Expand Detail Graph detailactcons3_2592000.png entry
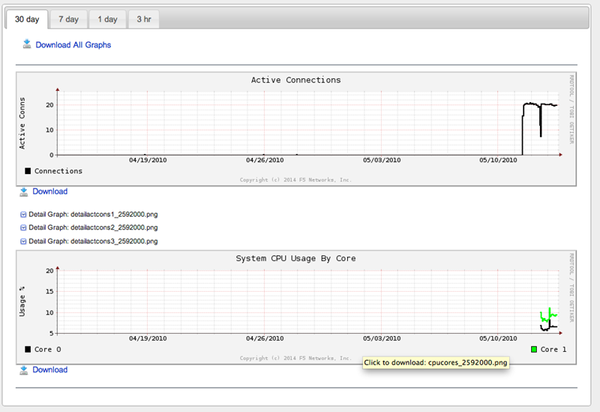 [87, 241]
